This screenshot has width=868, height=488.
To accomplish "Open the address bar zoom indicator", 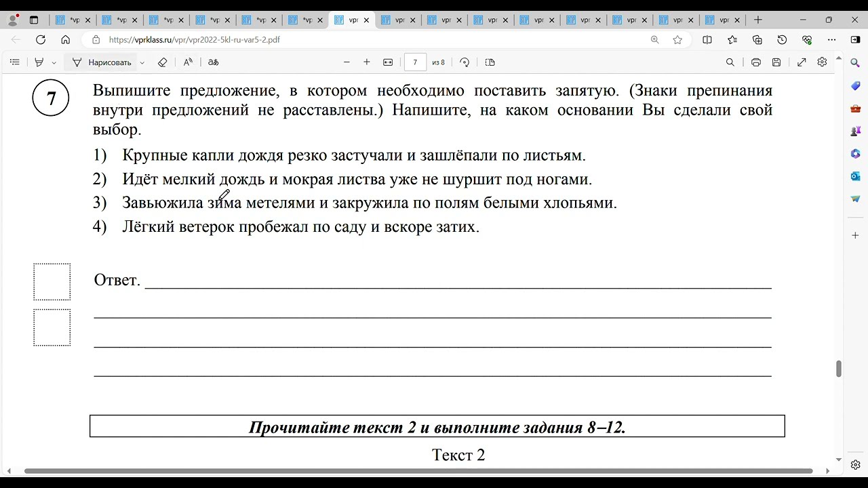I will pyautogui.click(x=654, y=40).
